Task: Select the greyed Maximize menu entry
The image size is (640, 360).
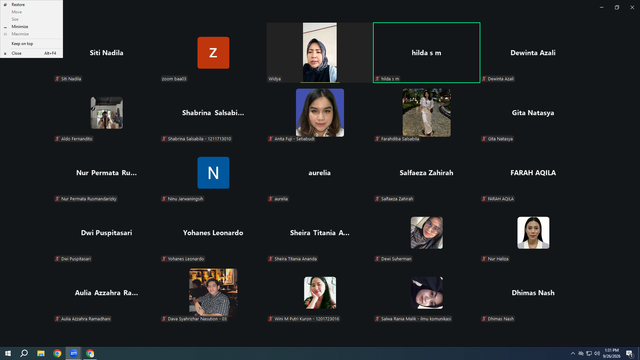Action: click(31, 34)
